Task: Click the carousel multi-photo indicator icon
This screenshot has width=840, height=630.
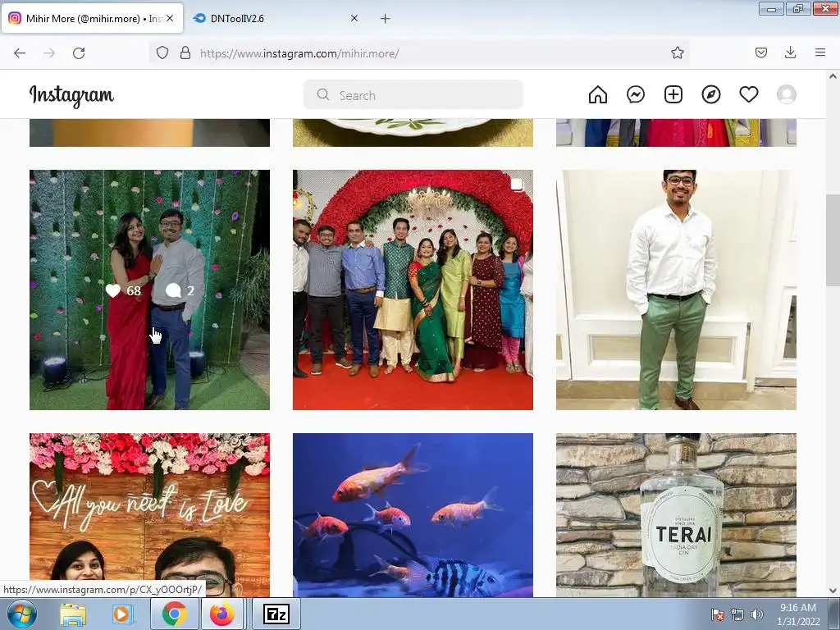Action: 517,185
